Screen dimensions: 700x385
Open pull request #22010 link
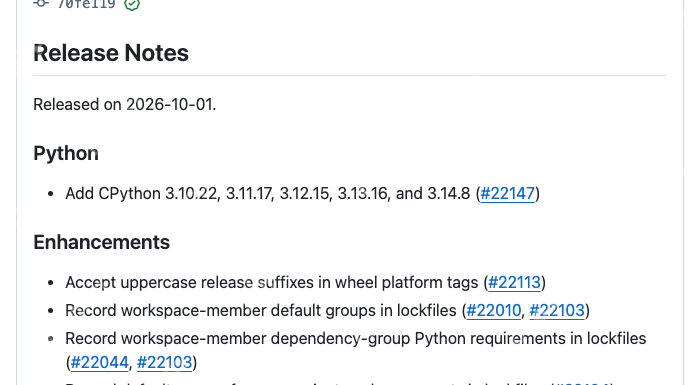pyautogui.click(x=493, y=310)
